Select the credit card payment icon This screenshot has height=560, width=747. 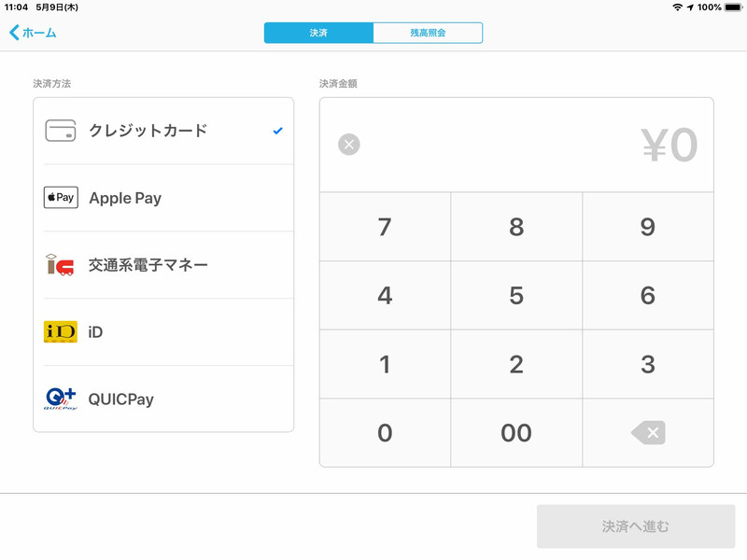tap(60, 132)
